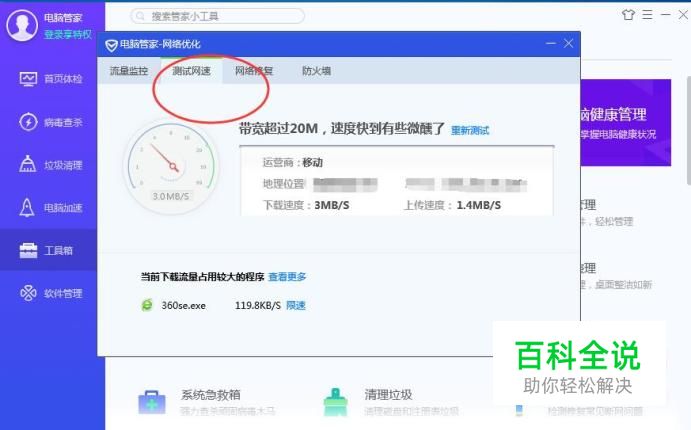Focus the 搜索管家小工具 search box
Viewport: 691px width, 430px height.
point(218,16)
